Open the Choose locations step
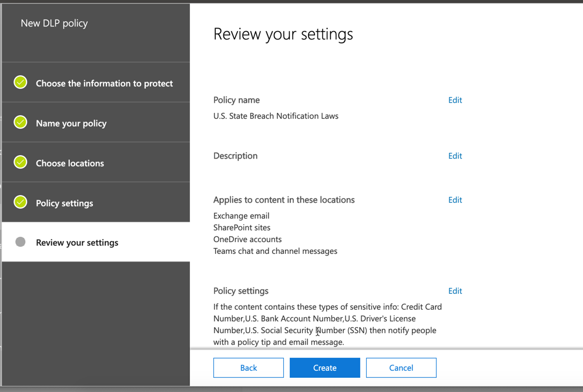The height and width of the screenshot is (392, 583). click(x=96, y=162)
